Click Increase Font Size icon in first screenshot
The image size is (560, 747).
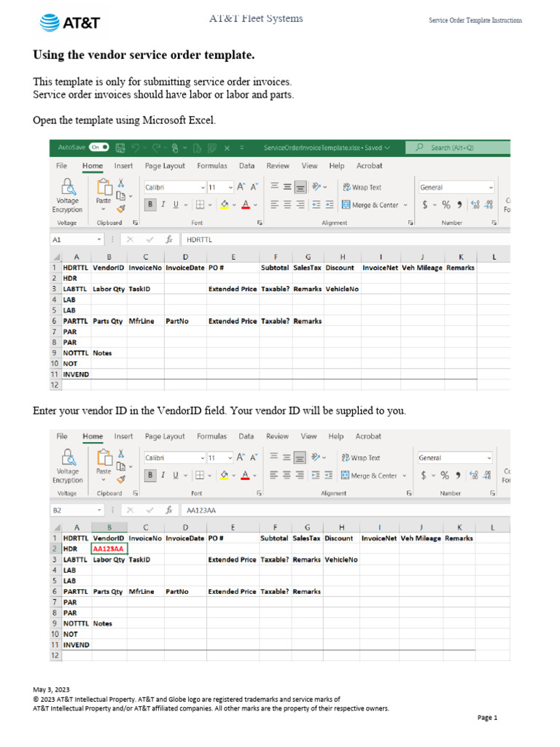241,187
